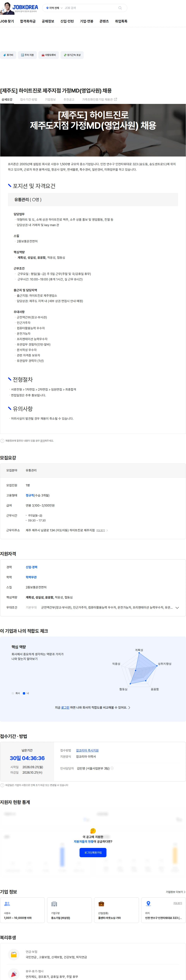The width and height of the screenshot is (186, 980).
Task: Click the info icon beside 마감일은 기업의 사정으로
Action: coord(2,785)
